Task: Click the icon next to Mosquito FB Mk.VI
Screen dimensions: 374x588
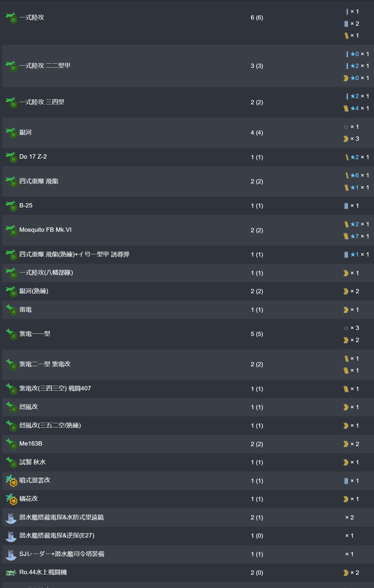Action: [x=11, y=230]
